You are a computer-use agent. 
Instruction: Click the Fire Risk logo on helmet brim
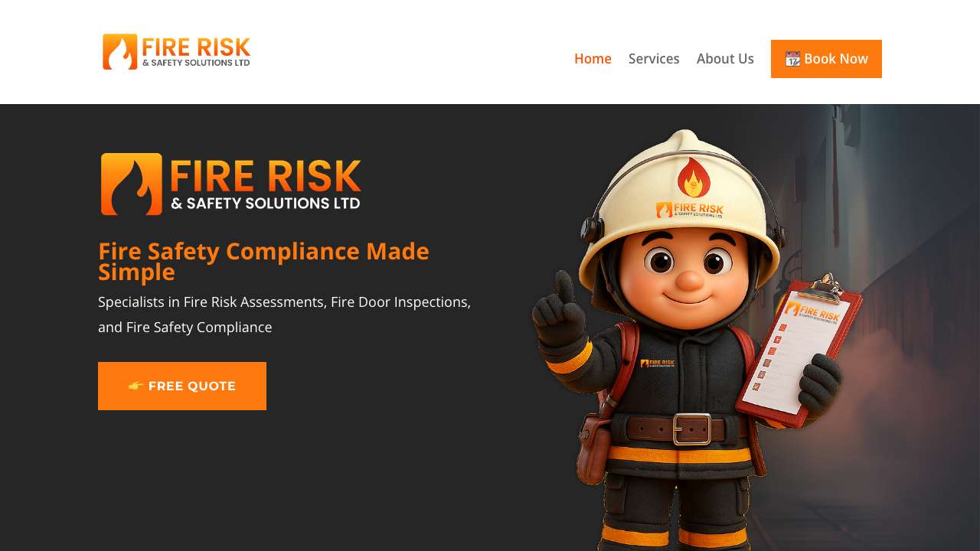pyautogui.click(x=690, y=209)
